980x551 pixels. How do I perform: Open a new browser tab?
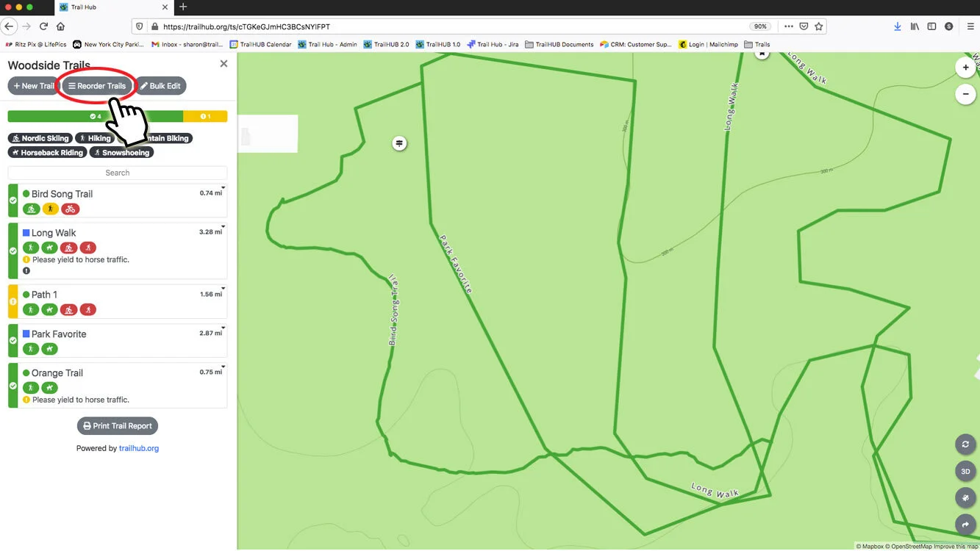tap(183, 7)
